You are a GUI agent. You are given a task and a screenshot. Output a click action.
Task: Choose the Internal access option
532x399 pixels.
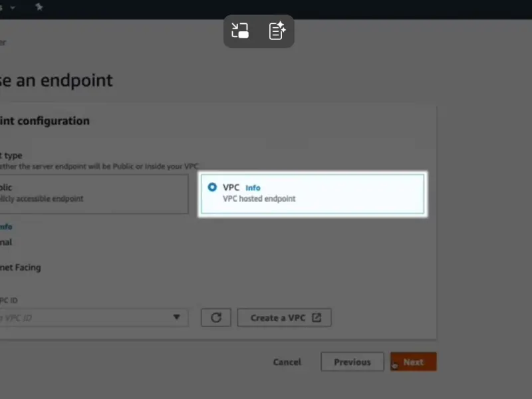[7, 242]
